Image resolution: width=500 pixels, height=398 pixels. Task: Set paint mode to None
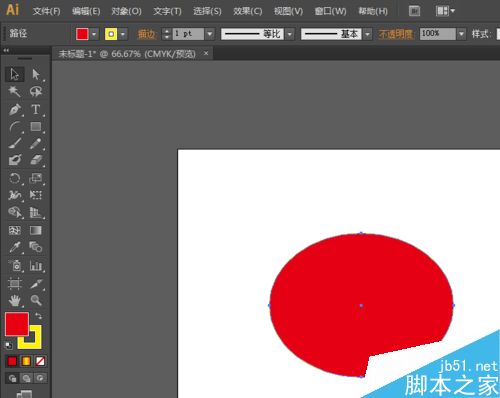click(40, 361)
